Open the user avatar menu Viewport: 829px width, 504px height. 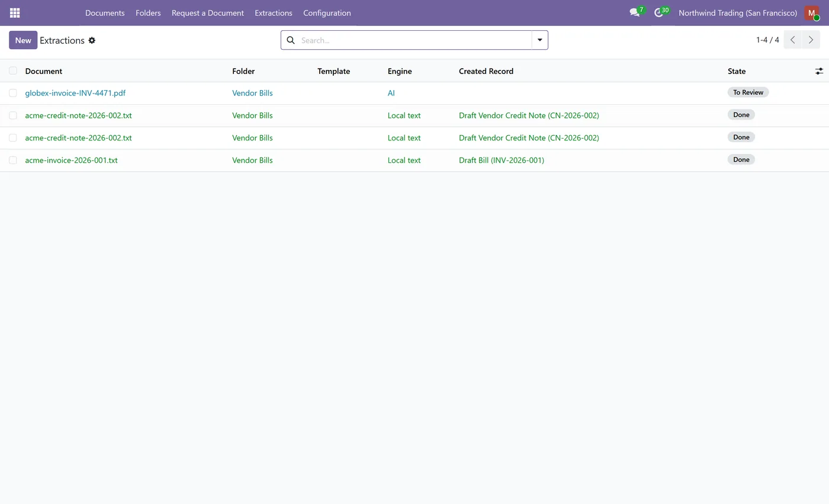coord(811,12)
